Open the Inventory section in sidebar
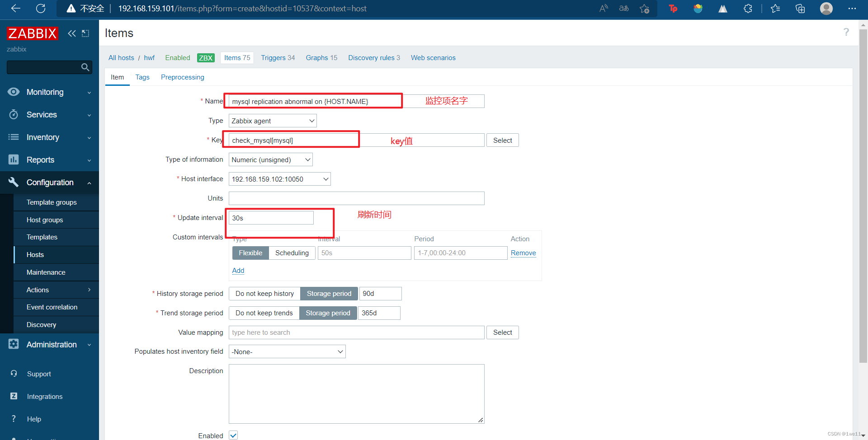 [x=43, y=137]
